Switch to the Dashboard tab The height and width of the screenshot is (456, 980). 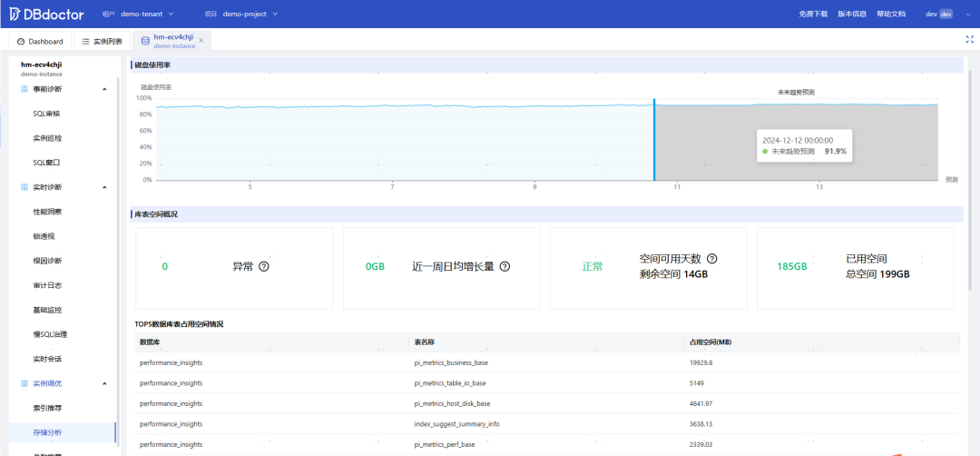coord(40,41)
